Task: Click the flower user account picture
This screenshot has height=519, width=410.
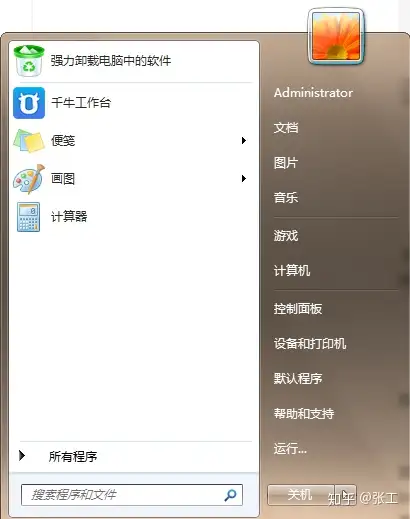Action: (x=336, y=36)
